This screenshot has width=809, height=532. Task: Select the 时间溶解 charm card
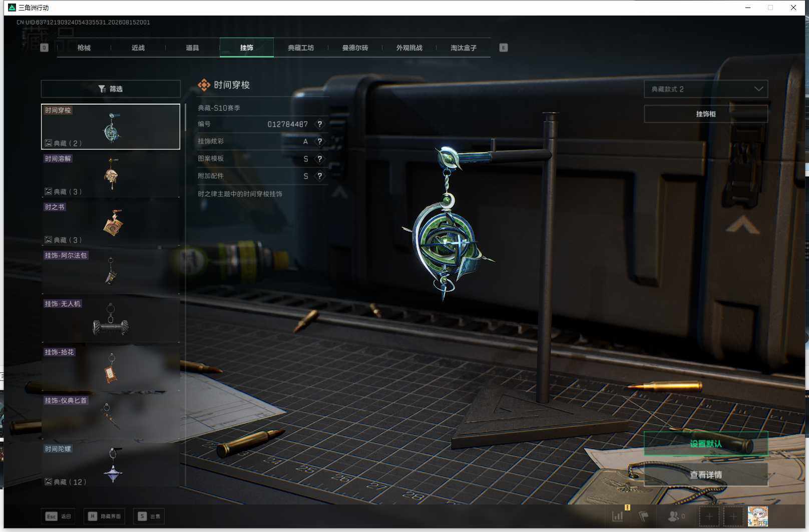click(x=111, y=175)
